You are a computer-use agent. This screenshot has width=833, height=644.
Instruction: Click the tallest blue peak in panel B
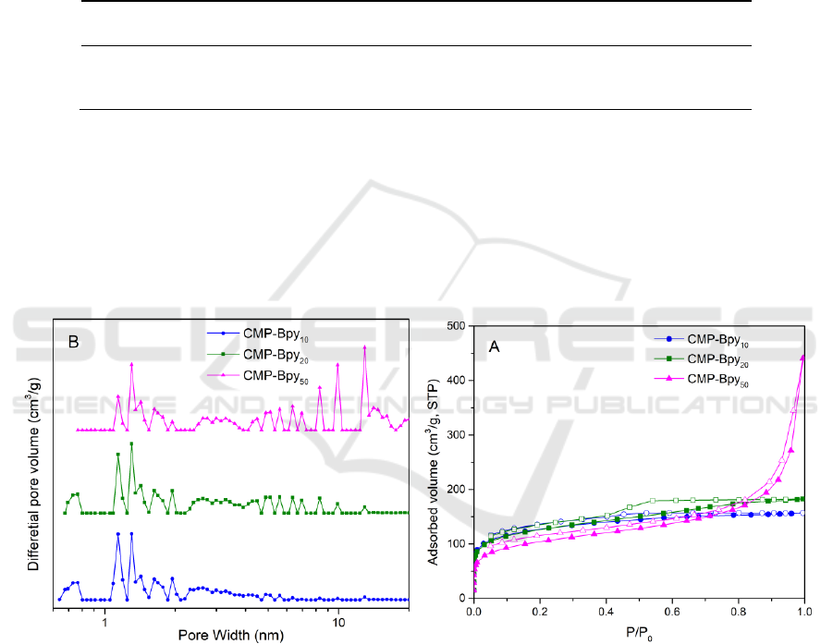pyautogui.click(x=118, y=534)
